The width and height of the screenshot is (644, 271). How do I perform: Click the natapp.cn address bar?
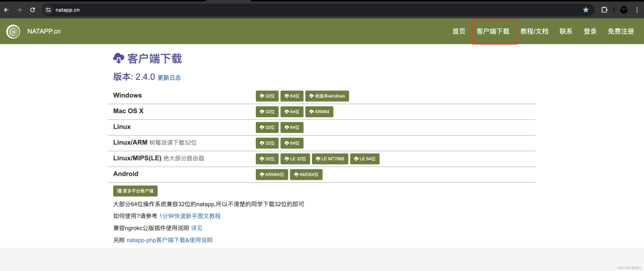pyautogui.click(x=316, y=10)
